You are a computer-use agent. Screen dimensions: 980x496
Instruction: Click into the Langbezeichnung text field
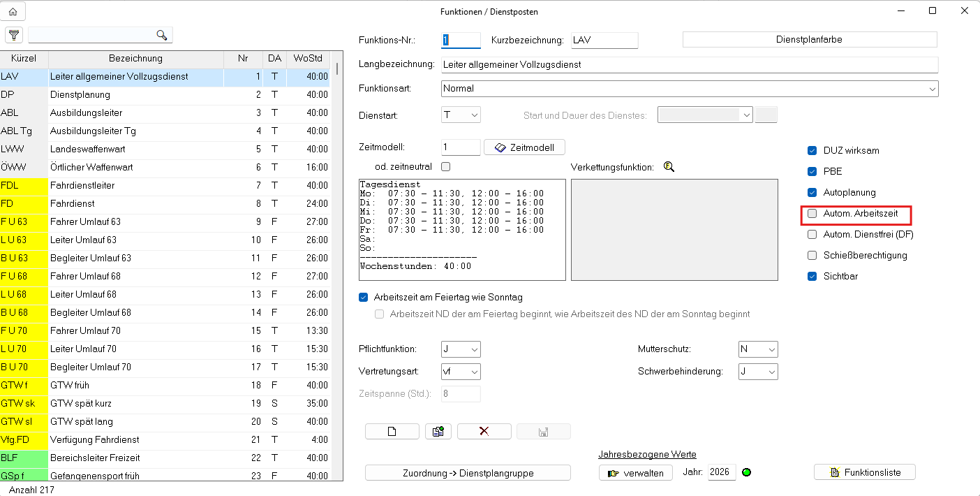pyautogui.click(x=690, y=65)
